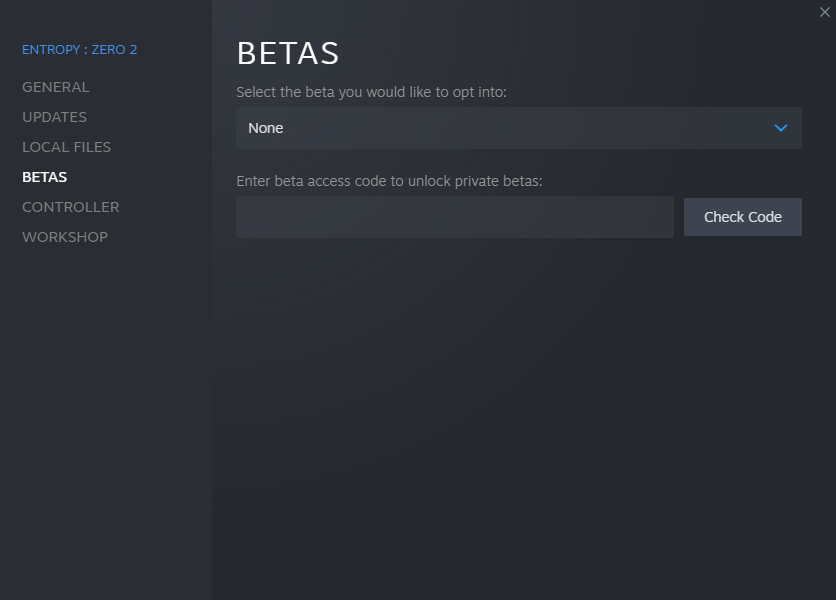Viewport: 836px width, 600px height.
Task: Click the blue chevron on beta dropdown
Action: point(781,128)
